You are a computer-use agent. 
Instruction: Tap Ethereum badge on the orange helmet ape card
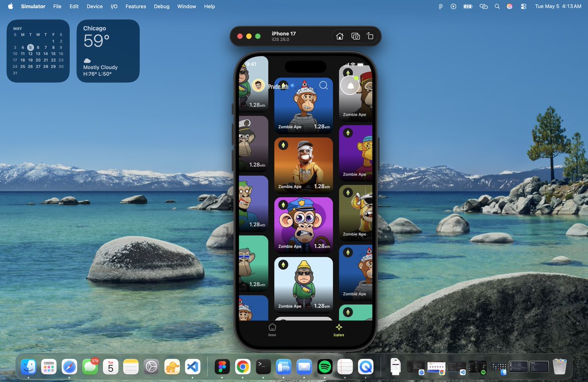(283, 145)
